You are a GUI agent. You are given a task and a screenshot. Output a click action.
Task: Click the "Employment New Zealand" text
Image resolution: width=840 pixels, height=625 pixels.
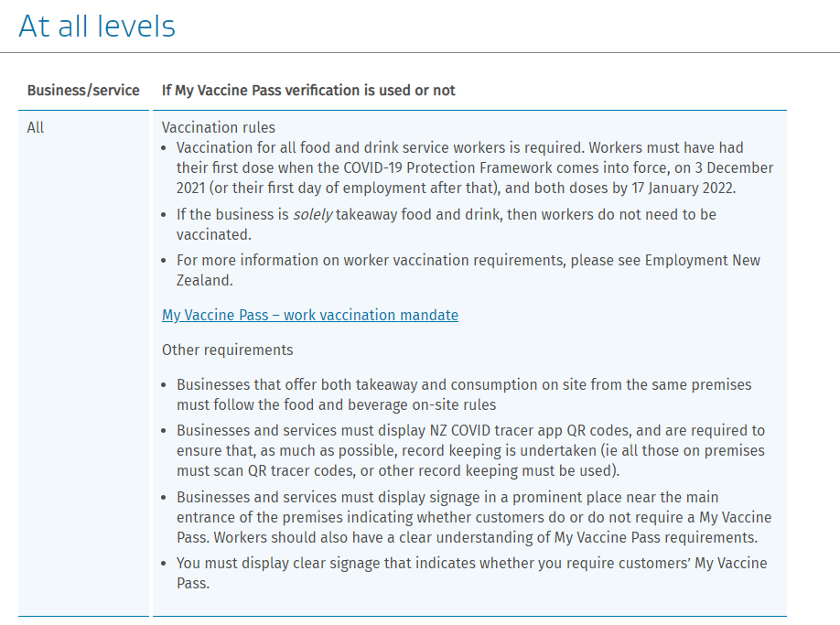pos(702,261)
